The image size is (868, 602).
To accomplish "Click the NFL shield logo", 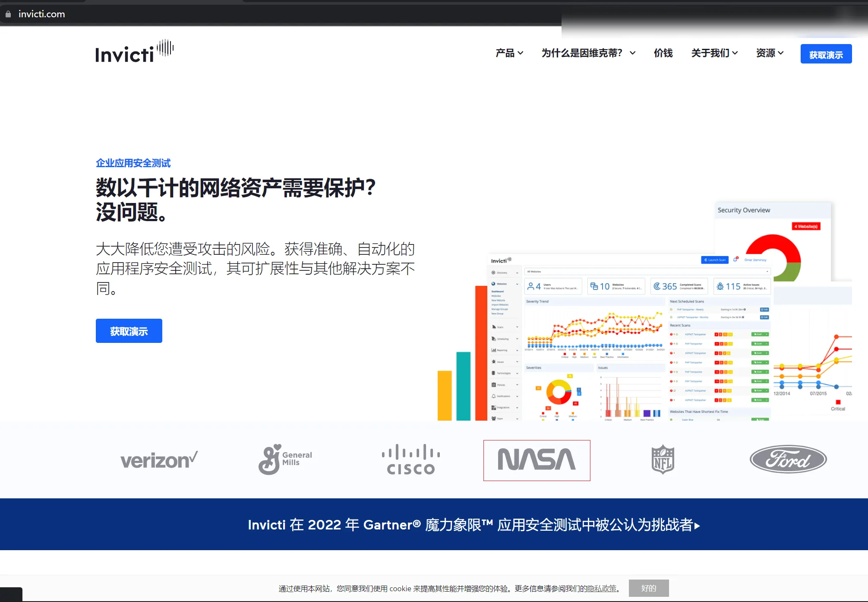I will tap(663, 459).
